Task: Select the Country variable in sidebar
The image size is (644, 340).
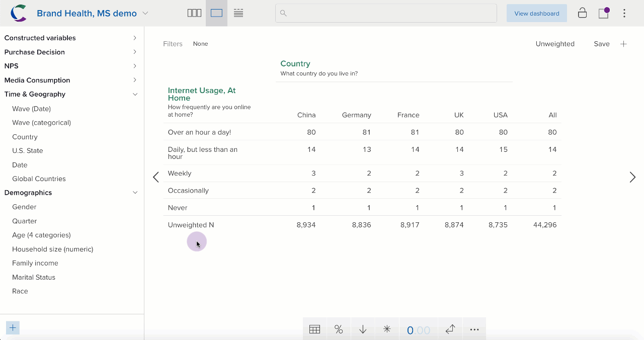Action: pos(25,137)
